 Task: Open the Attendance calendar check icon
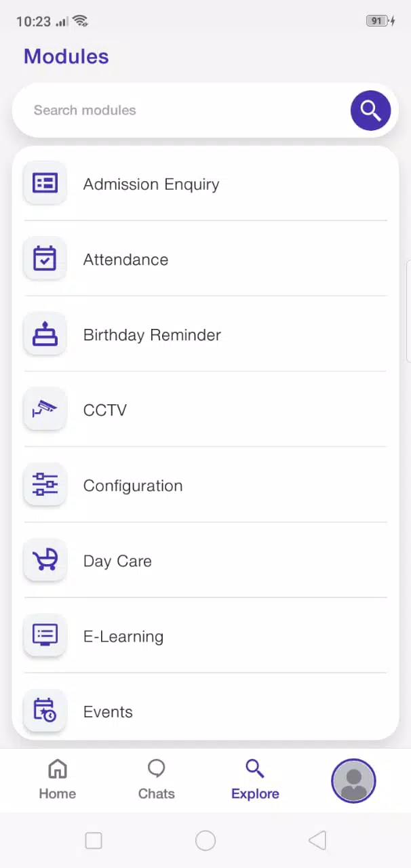45,258
